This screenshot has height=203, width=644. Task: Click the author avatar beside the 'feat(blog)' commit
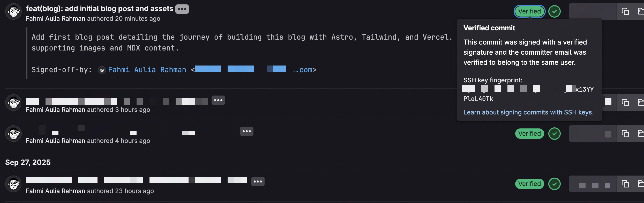(13, 11)
